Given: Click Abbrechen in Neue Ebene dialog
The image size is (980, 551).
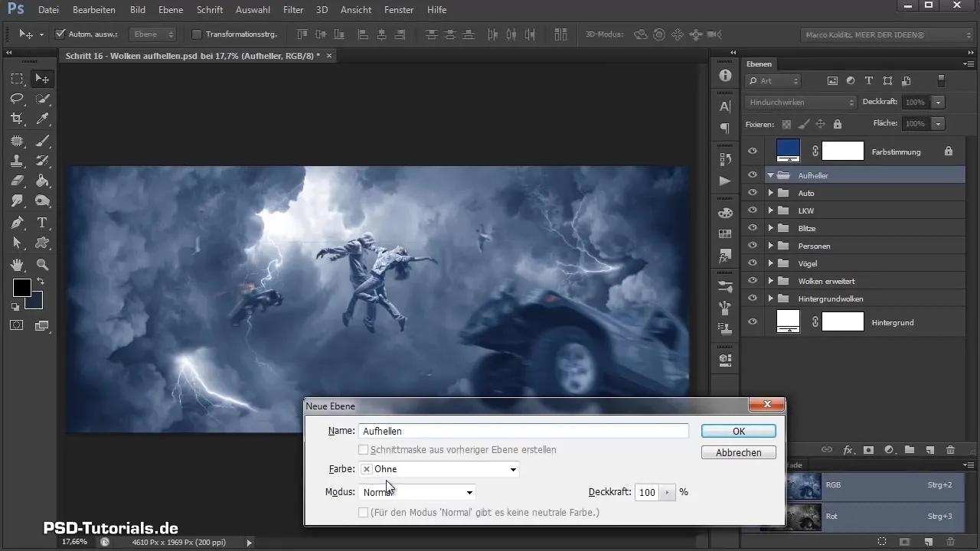Looking at the screenshot, I should tap(739, 452).
